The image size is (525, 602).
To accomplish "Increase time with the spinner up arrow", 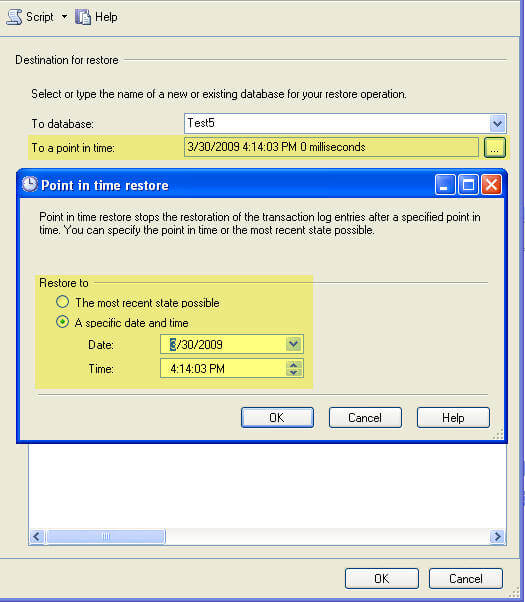I will click(x=294, y=365).
